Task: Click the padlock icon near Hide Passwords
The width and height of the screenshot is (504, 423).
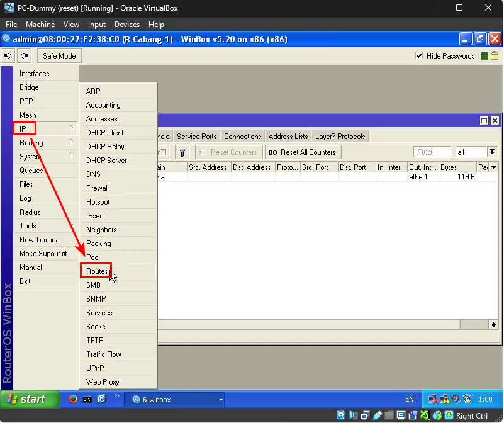Action: [495, 55]
